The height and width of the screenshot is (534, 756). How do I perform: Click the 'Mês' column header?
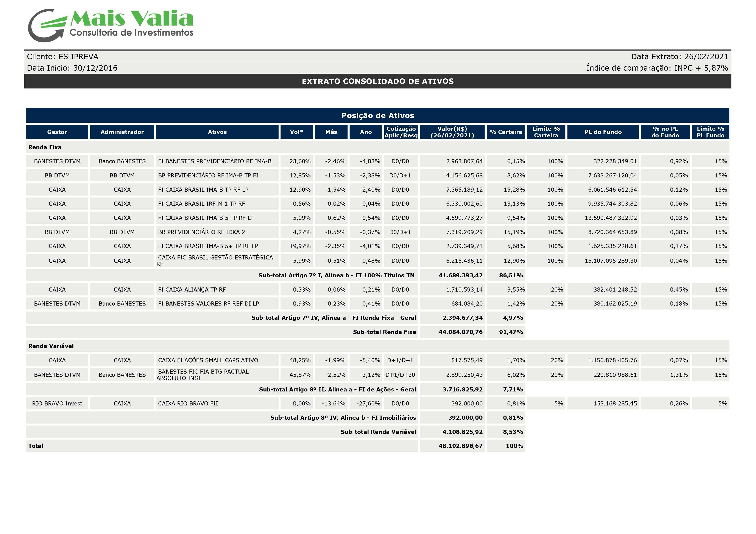point(331,132)
